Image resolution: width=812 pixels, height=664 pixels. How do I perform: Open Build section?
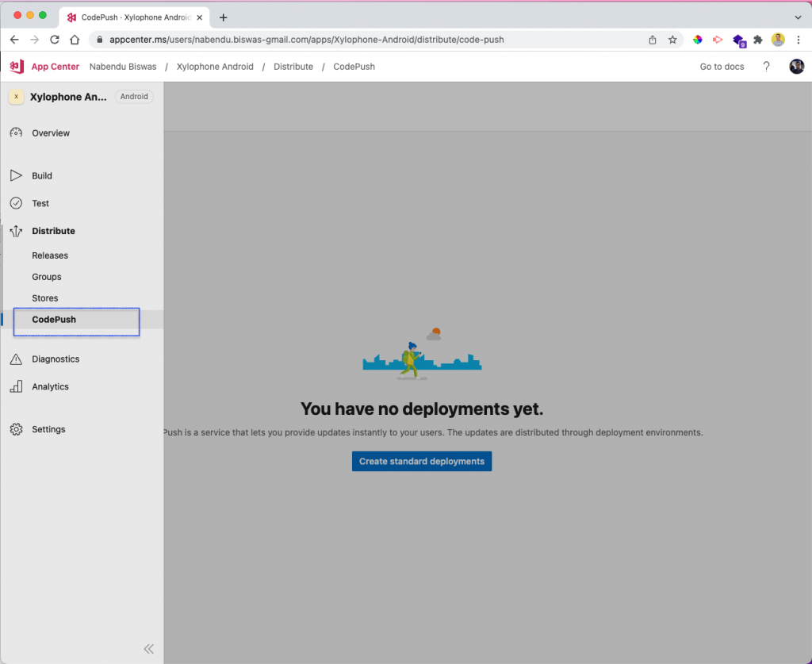pos(42,175)
